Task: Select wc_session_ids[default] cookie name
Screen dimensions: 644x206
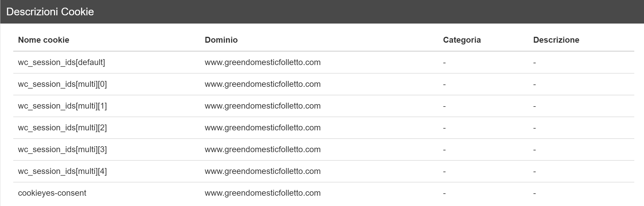Action: tap(62, 62)
